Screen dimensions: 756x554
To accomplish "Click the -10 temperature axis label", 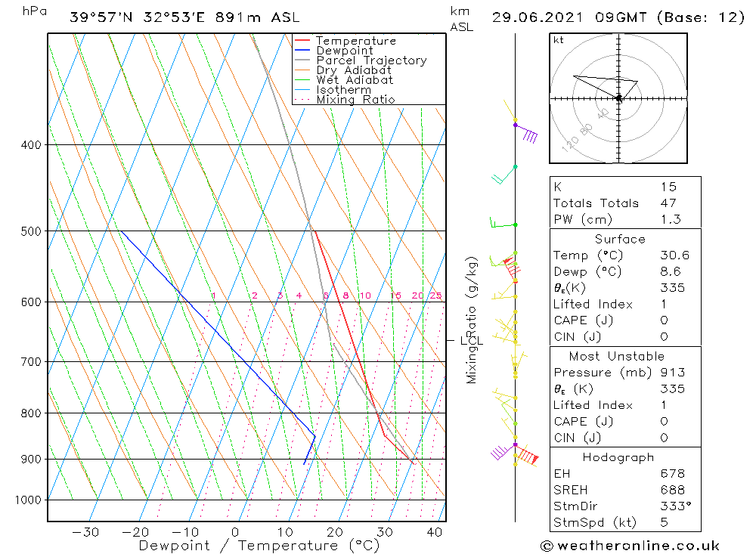I will [x=185, y=532].
